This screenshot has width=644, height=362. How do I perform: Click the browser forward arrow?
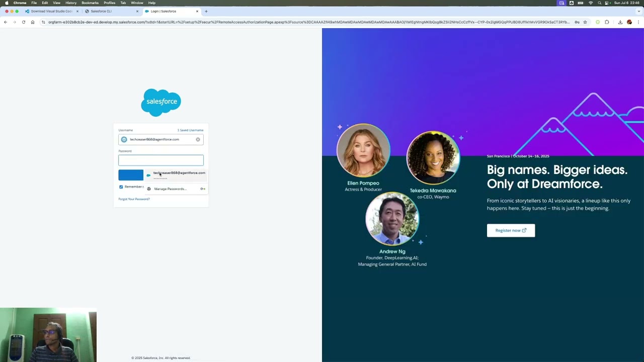pyautogui.click(x=14, y=22)
